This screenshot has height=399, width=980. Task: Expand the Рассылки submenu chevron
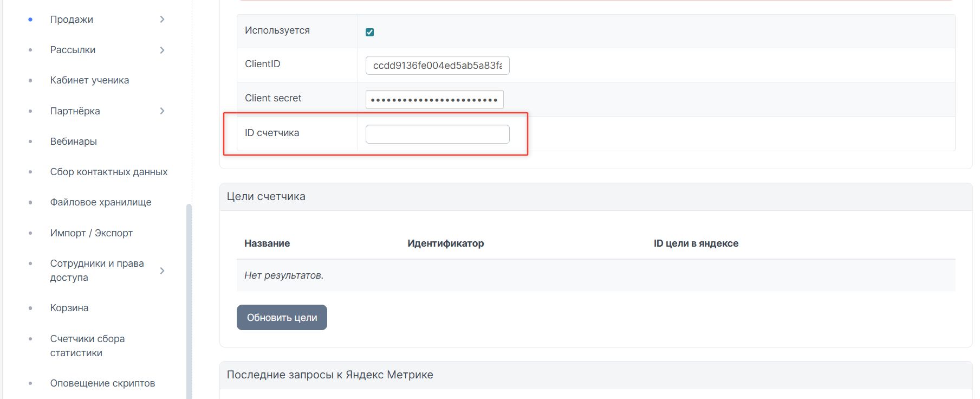coord(162,50)
